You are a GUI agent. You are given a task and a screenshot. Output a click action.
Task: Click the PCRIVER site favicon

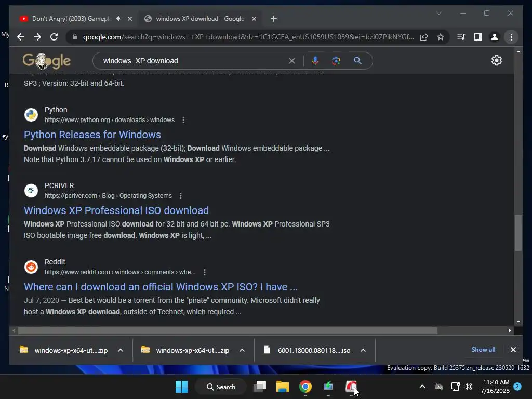coord(31,190)
